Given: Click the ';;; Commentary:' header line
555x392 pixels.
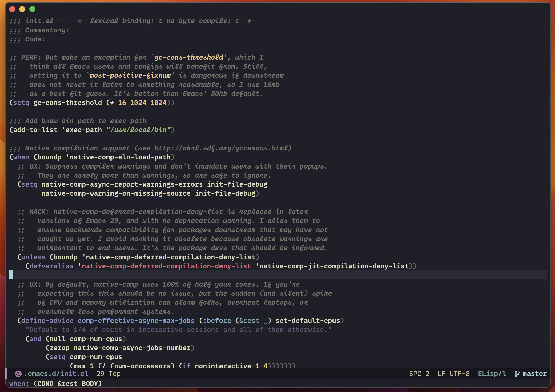Looking at the screenshot, I should click(x=39, y=30).
